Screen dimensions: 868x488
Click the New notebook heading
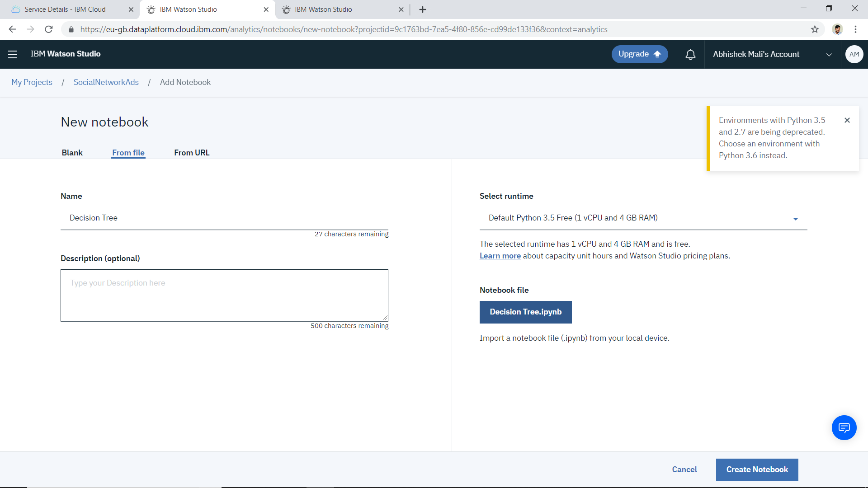click(x=104, y=122)
